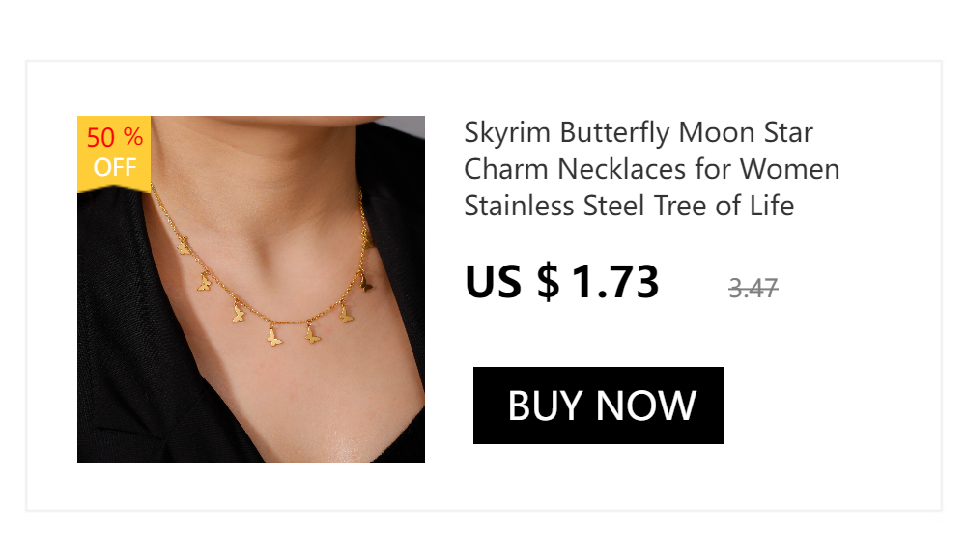Click the "Stainless Steel Tree of Life" text

click(x=629, y=206)
